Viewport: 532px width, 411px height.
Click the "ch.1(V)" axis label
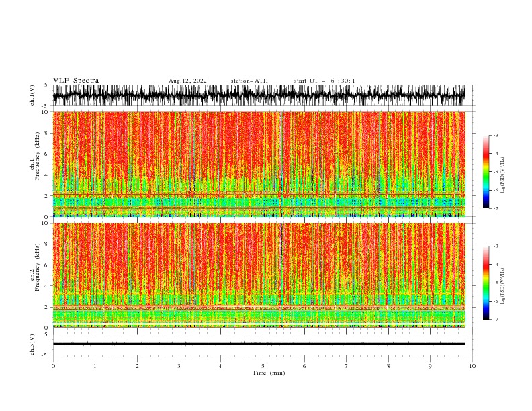32,95
